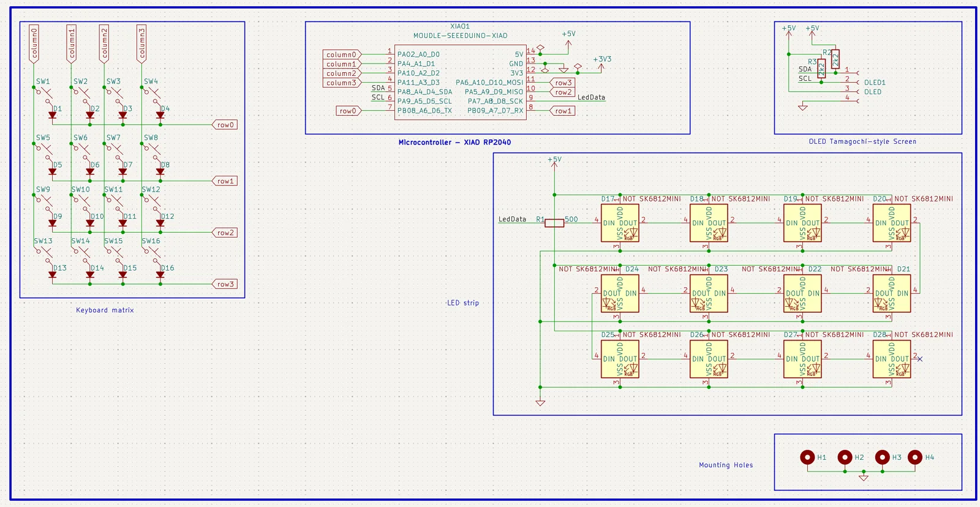980x507 pixels.
Task: Select the D21 SK6812MINI LED symbol
Action: point(892,294)
